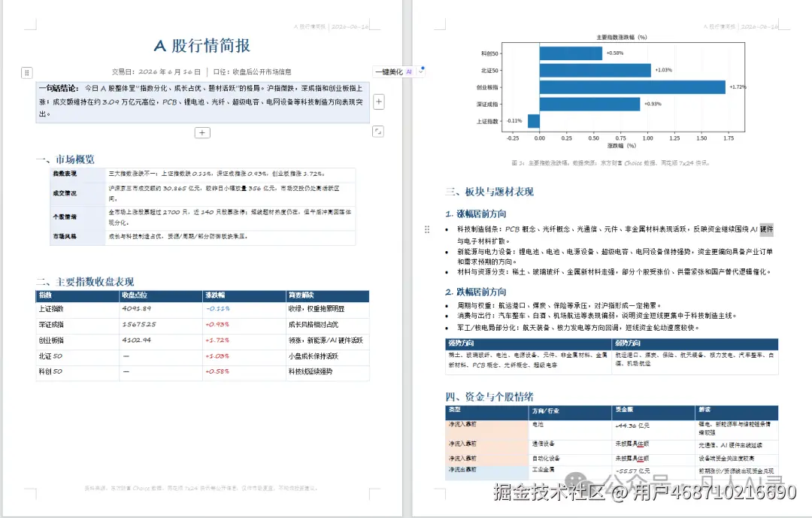Click the heading 三、板块与题材表现

(x=489, y=192)
